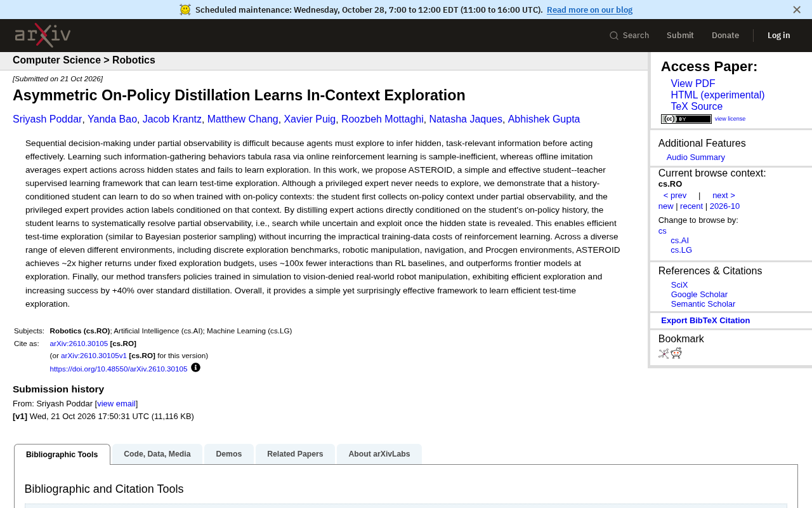Click Export BibTeX Citation

(705, 321)
